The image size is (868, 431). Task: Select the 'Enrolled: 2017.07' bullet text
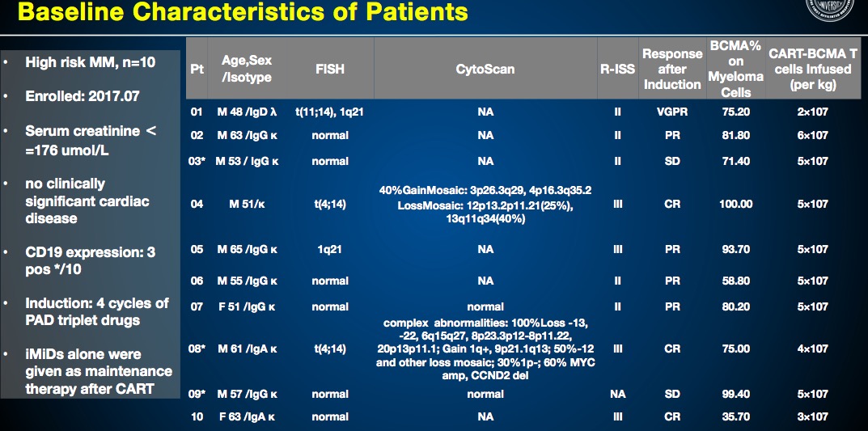pyautogui.click(x=82, y=96)
